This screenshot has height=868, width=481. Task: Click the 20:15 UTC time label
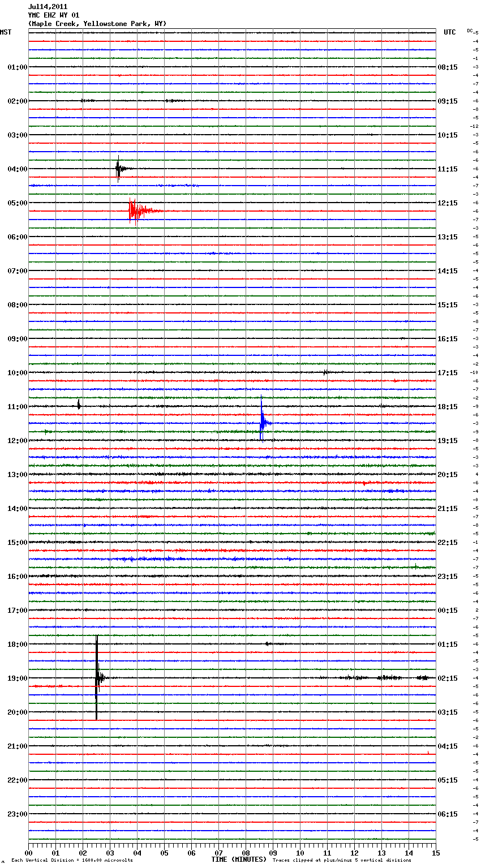pos(448,475)
